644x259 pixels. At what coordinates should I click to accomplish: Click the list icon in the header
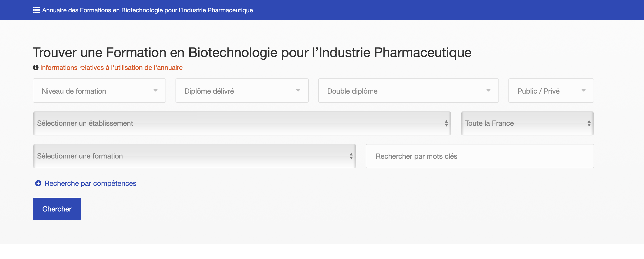coord(36,10)
